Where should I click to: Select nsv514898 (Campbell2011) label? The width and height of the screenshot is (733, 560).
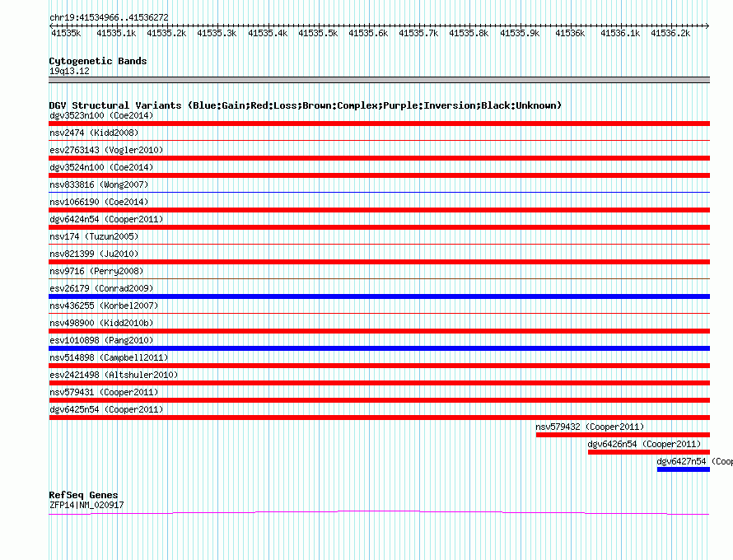(x=109, y=357)
